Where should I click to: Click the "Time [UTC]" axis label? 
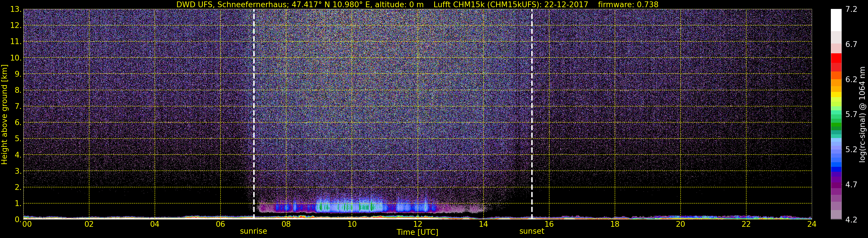[417, 232]
